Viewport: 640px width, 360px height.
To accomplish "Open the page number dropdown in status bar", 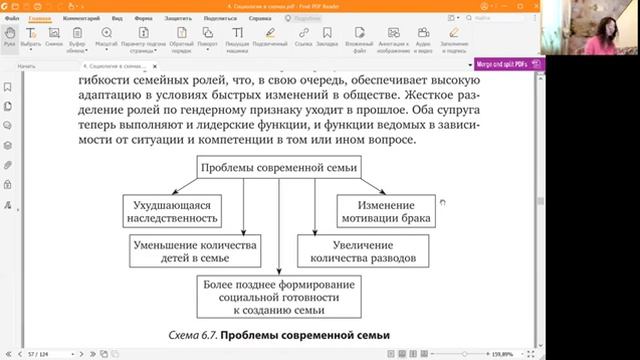I will (x=72, y=354).
